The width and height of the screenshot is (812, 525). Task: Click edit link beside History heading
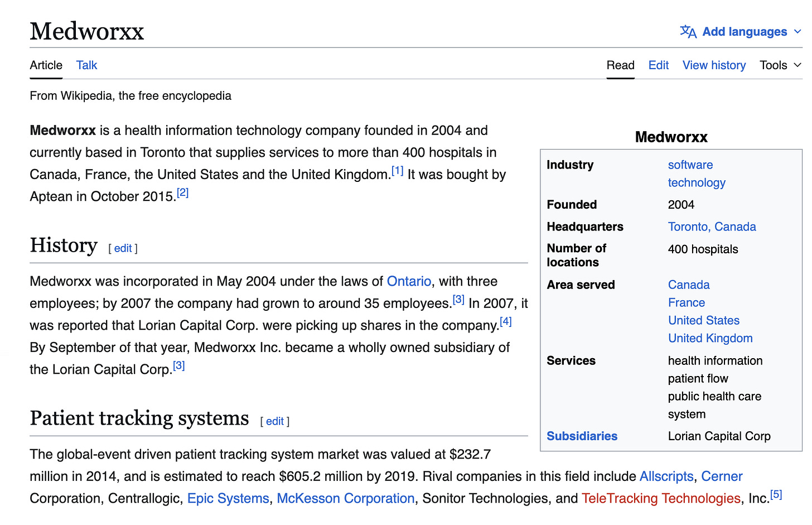(x=123, y=248)
